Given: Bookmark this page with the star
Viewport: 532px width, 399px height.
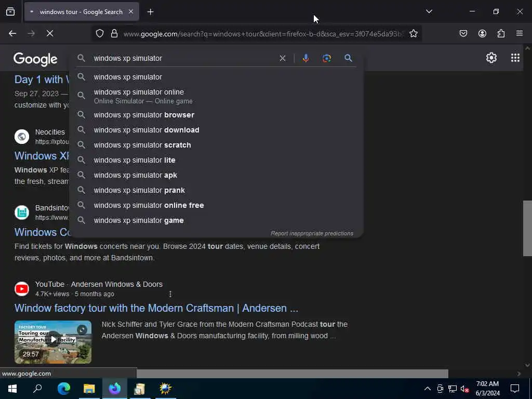Looking at the screenshot, I should [x=413, y=34].
